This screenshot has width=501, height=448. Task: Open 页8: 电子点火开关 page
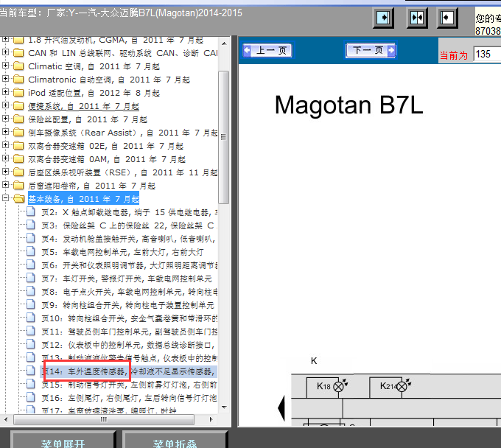coord(130,292)
